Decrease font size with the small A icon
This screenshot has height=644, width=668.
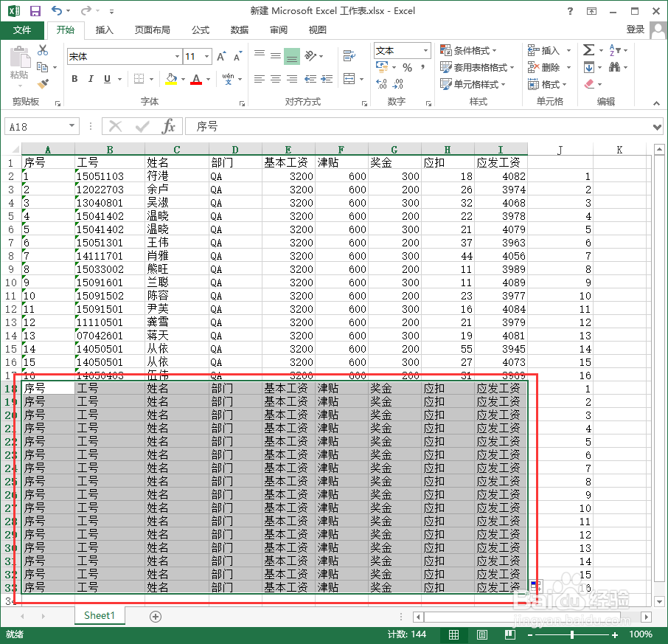[237, 56]
